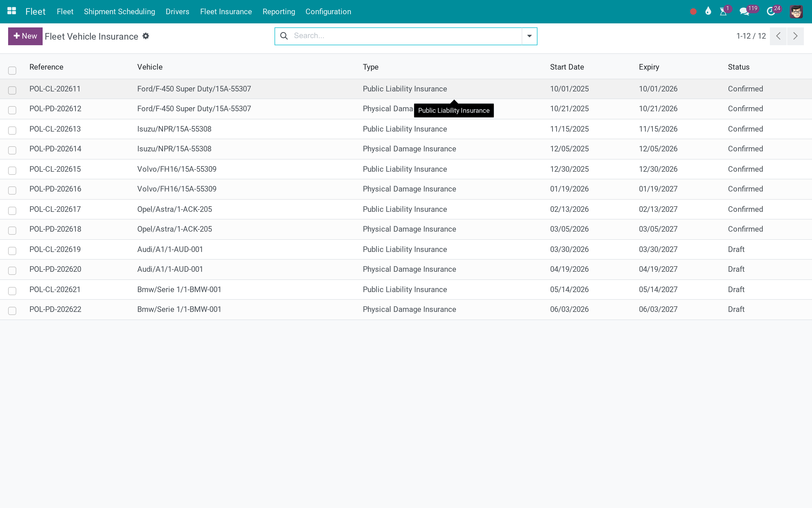This screenshot has height=508, width=812.
Task: Click the 1-12 / 12 pager counter
Action: point(751,36)
